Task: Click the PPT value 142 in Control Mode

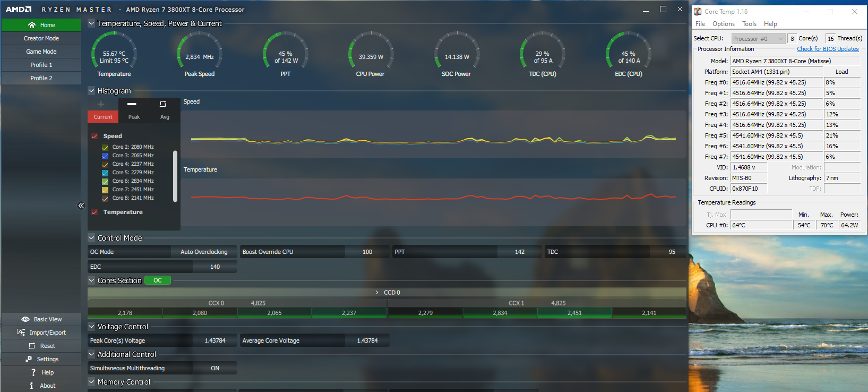Action: (520, 252)
